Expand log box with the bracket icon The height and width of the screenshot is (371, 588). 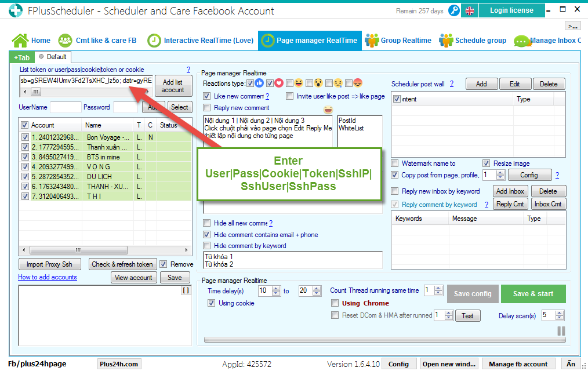pos(186,290)
